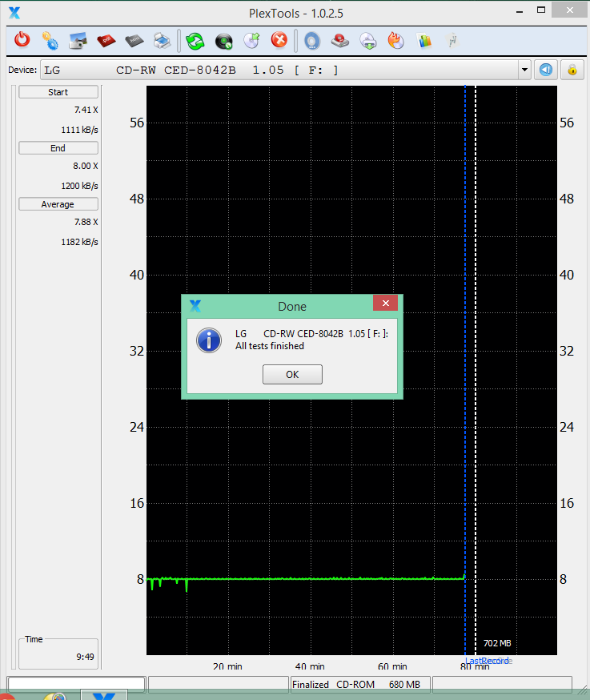The height and width of the screenshot is (700, 590).
Task: Click the 702 MB label in graph
Action: pyautogui.click(x=497, y=643)
